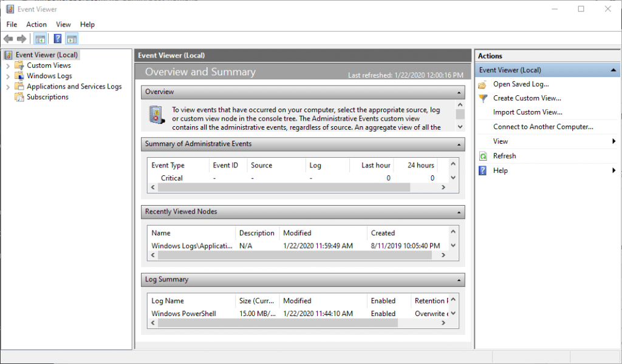Expand Applications and Services Logs node

[x=8, y=87]
